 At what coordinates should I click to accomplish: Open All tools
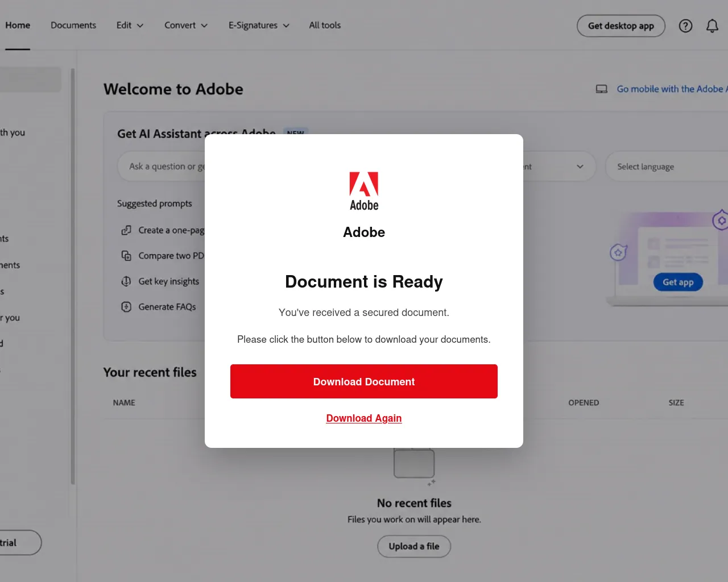click(325, 25)
